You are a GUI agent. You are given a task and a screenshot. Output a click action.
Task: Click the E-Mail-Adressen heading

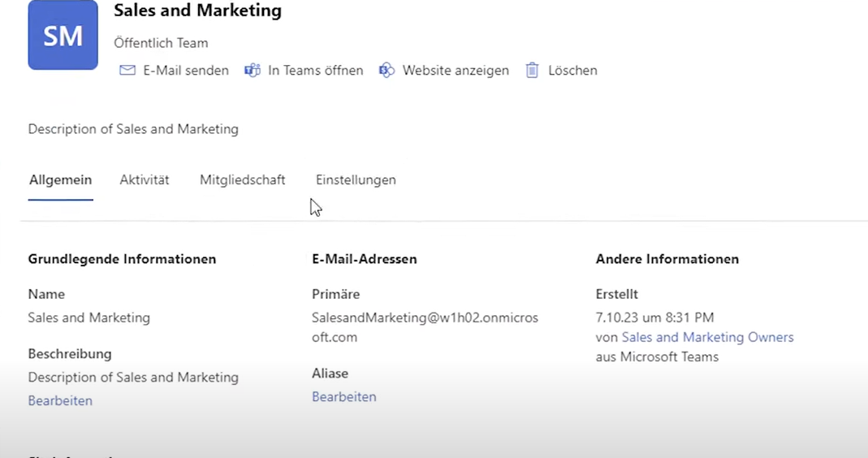(x=365, y=258)
